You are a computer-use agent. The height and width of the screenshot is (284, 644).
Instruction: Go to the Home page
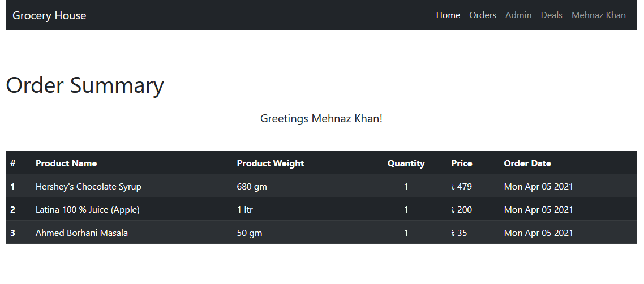point(448,15)
